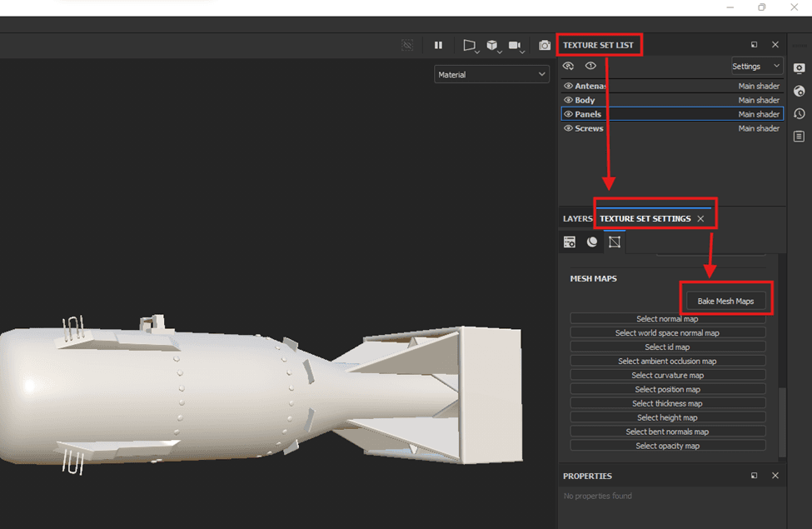Pause the viewport rendering
This screenshot has width=812, height=529.
coord(438,45)
